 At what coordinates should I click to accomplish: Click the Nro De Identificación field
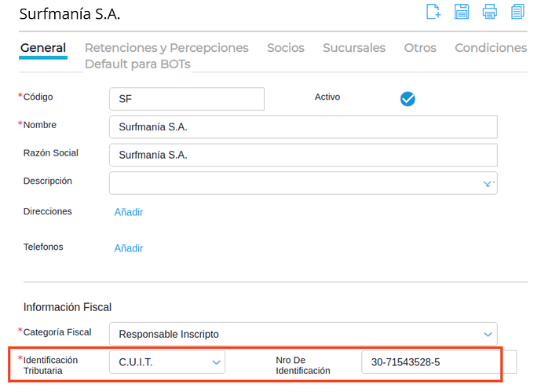(430, 362)
